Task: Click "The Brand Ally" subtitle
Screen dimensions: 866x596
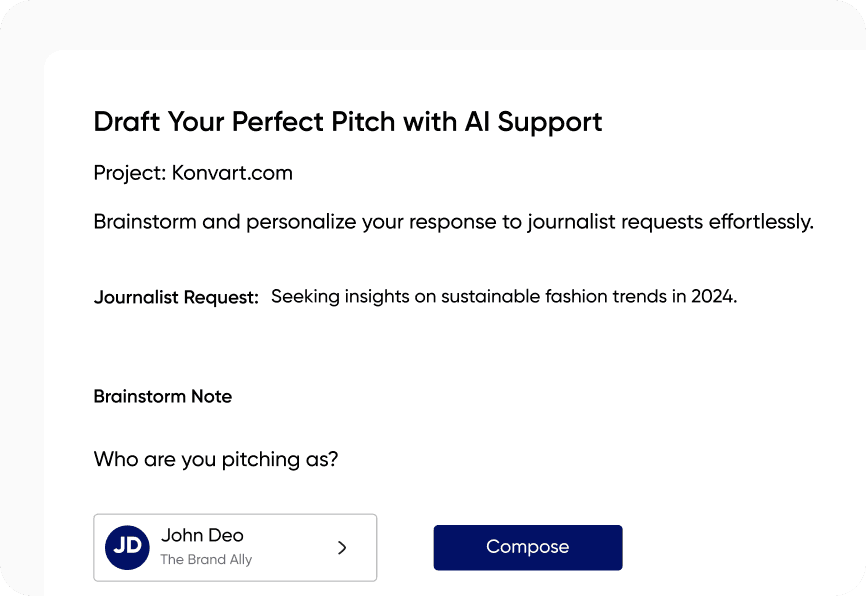Action: coord(206,560)
